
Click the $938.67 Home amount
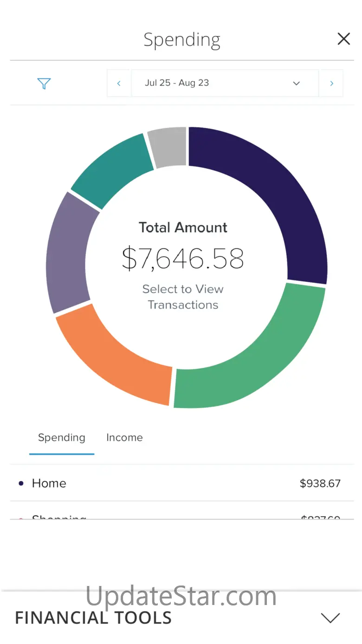[x=320, y=483]
